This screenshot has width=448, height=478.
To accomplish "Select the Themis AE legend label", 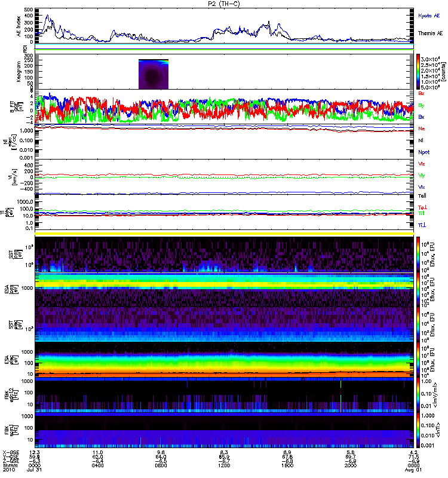I will 430,33.
